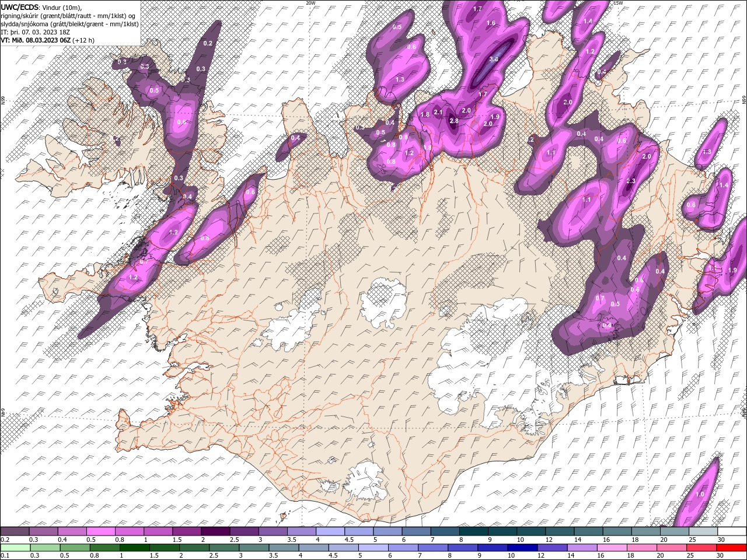Click the 2.8 precipitation value label

coord(454,121)
